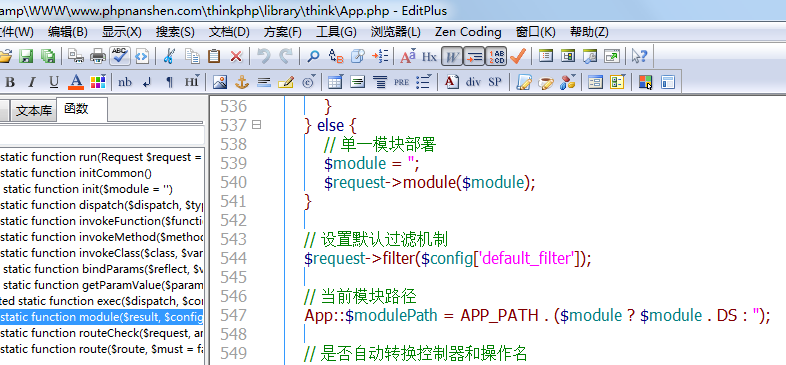Toggle the auto indent button
The height and width of the screenshot is (365, 786).
474,57
